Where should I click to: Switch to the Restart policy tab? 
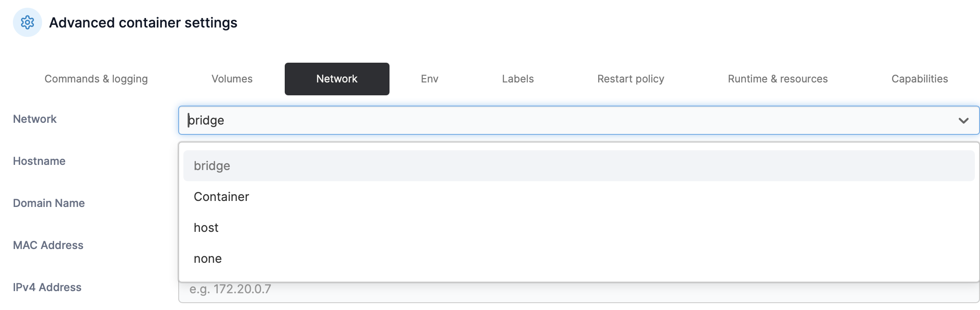(630, 79)
